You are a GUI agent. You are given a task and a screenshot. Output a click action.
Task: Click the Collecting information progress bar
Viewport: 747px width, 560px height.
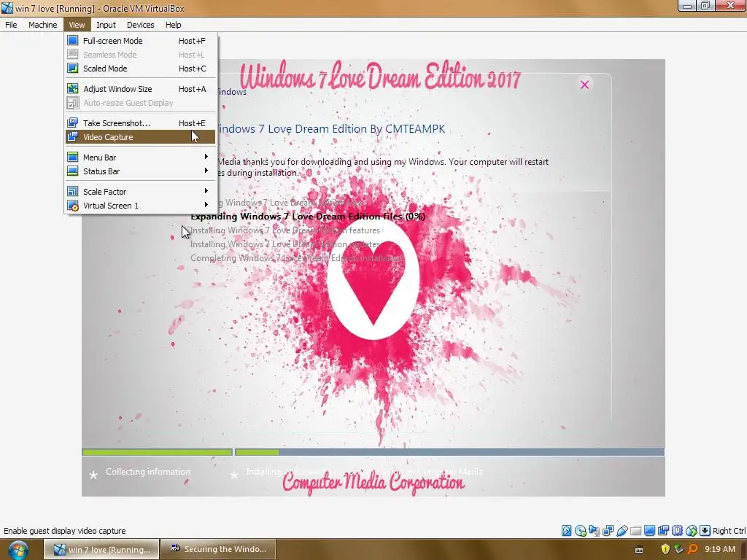tap(157, 452)
